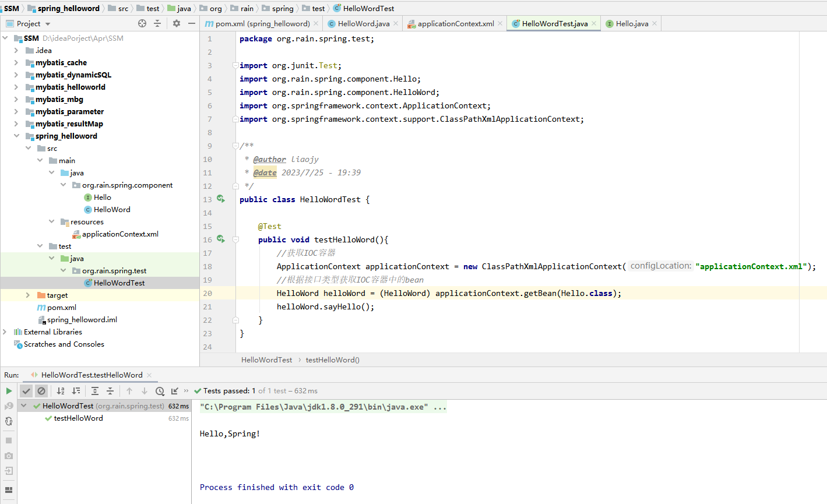Place cursor on helloWord.sayHello() line

pyautogui.click(x=325, y=306)
